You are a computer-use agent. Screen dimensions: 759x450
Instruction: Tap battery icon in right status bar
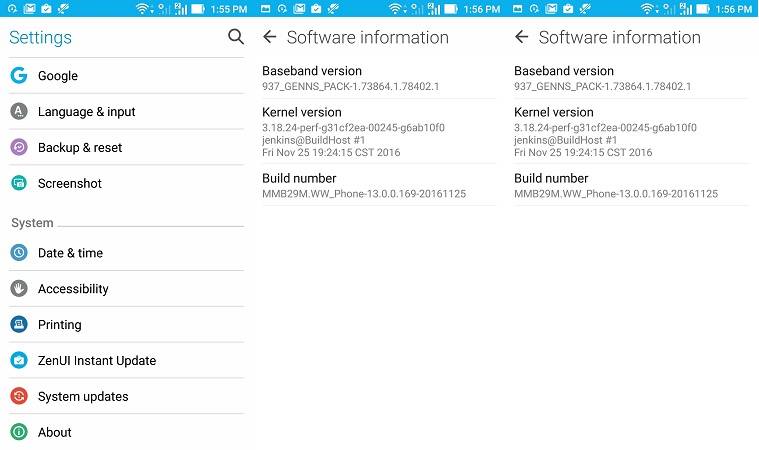point(702,9)
